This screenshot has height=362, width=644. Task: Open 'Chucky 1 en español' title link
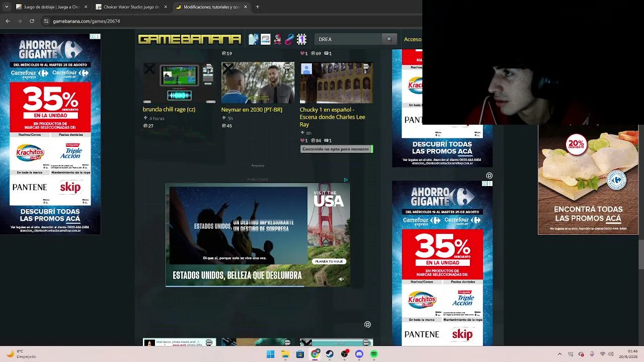tap(333, 117)
